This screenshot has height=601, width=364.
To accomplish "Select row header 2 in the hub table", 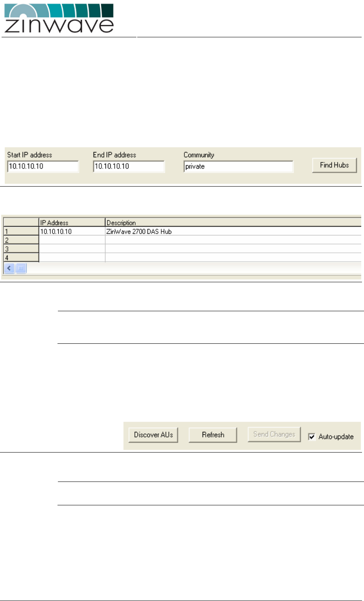I will pyautogui.click(x=21, y=240).
